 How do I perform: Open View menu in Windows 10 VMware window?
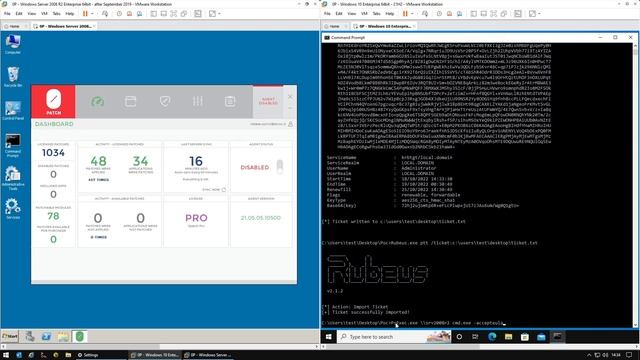[x=351, y=13]
